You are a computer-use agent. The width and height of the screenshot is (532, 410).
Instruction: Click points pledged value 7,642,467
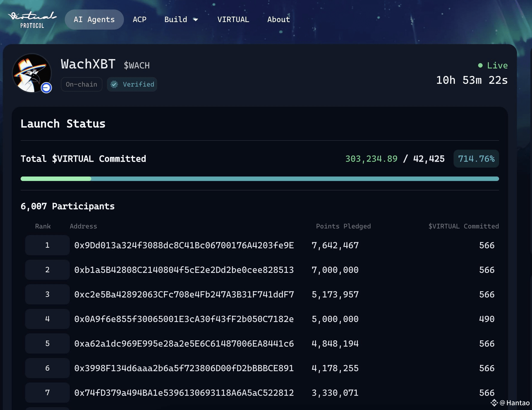[x=335, y=245]
